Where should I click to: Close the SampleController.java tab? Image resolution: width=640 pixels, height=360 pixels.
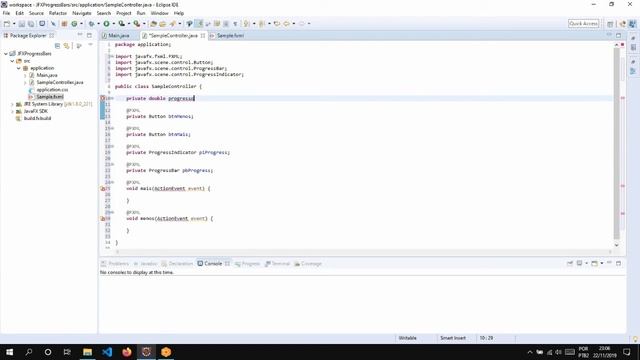202,36
